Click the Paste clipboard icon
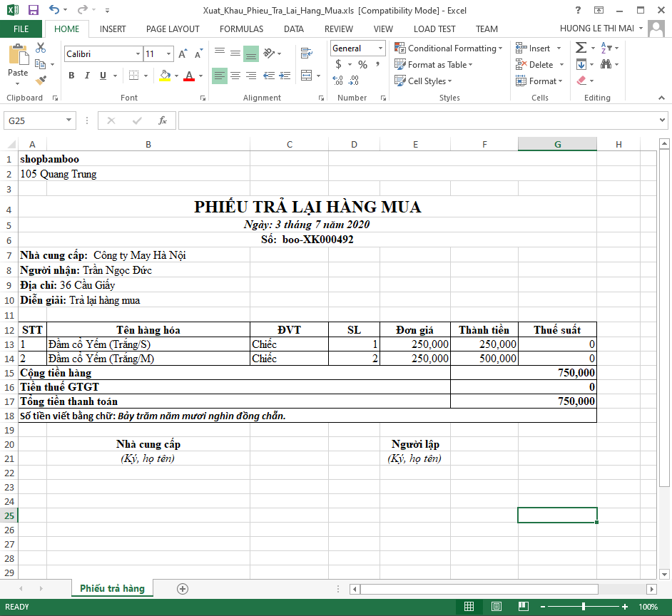 [19, 55]
